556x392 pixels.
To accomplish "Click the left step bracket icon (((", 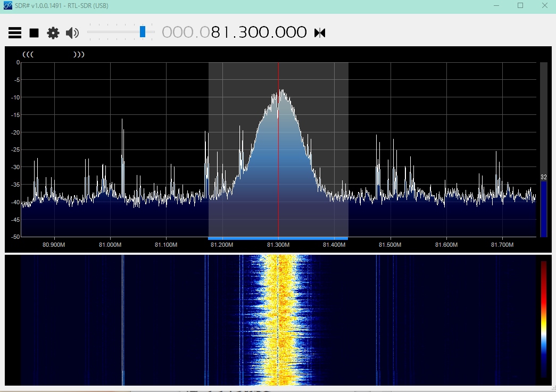I will click(28, 54).
